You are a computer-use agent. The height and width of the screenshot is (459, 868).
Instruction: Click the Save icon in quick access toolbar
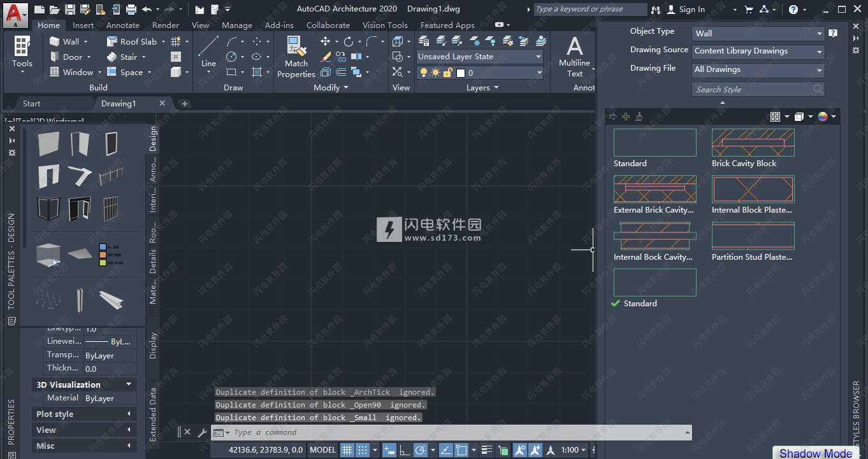tap(69, 10)
